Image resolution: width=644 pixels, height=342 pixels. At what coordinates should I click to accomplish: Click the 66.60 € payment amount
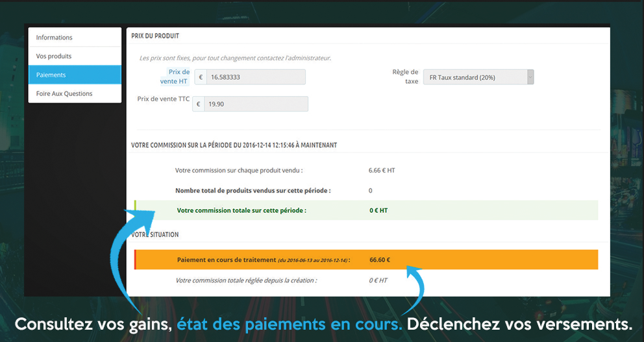pyautogui.click(x=380, y=260)
